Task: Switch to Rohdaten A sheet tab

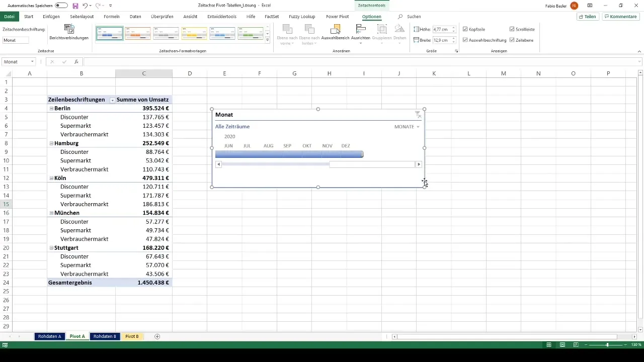Action: [x=49, y=336]
